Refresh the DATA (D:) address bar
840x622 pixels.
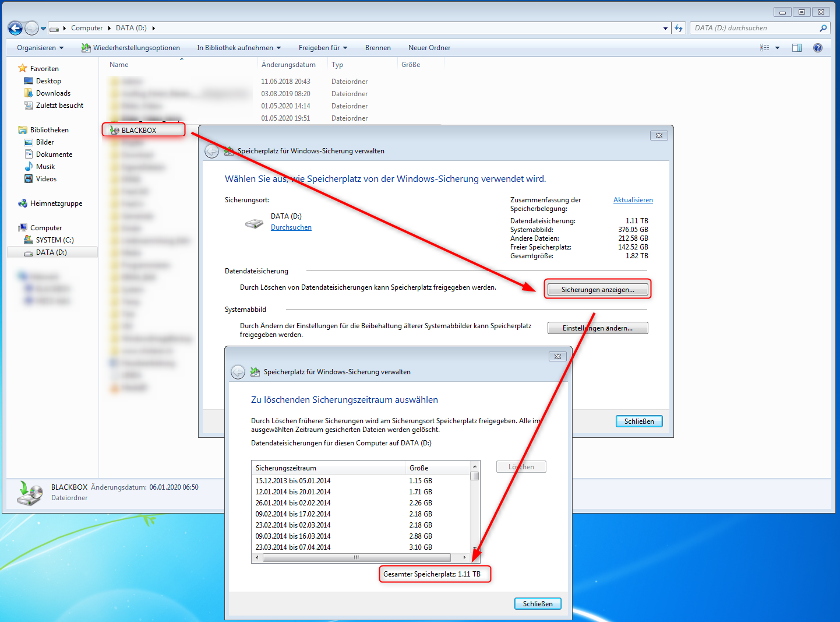click(x=679, y=28)
